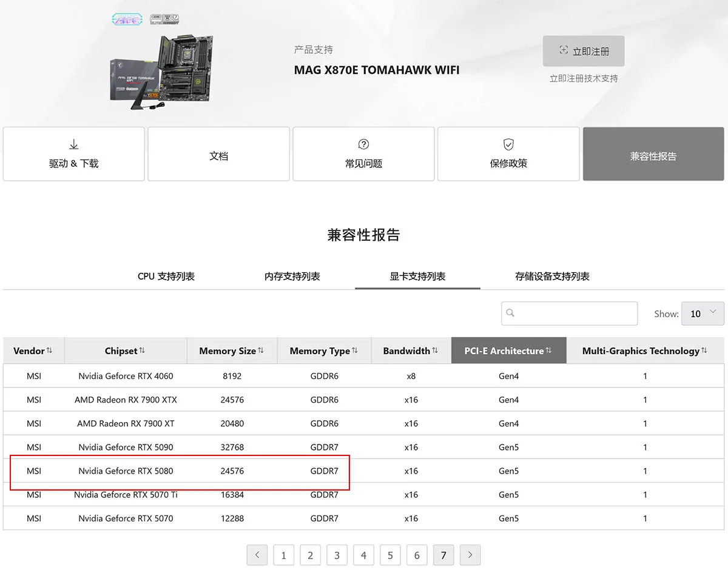Sort by Chipset column arrows
The height and width of the screenshot is (570, 728).
tap(142, 350)
